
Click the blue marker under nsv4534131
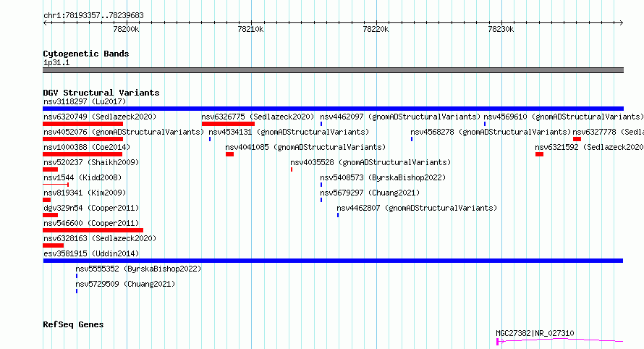click(x=210, y=139)
